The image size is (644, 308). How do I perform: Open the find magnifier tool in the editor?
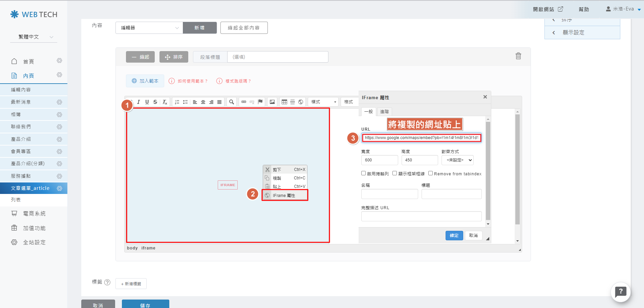pos(232,102)
